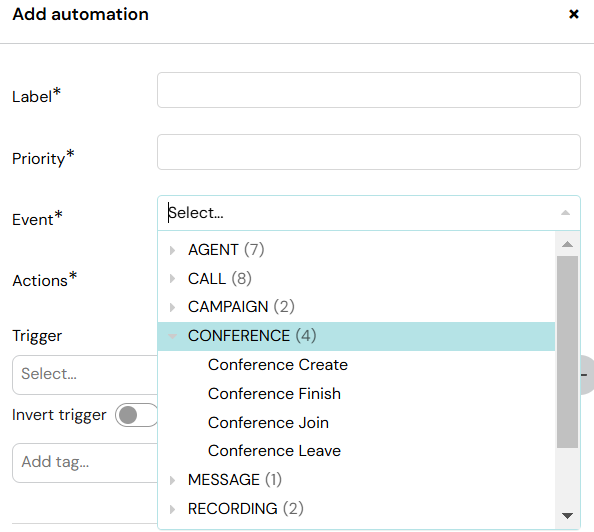Click the scrollbar down arrow in dropdown
The image size is (594, 532).
click(567, 516)
